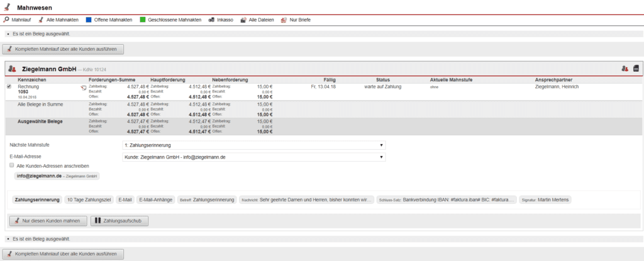Run top Kompletten Mahnlauf über alle Kunden button

pyautogui.click(x=66, y=48)
